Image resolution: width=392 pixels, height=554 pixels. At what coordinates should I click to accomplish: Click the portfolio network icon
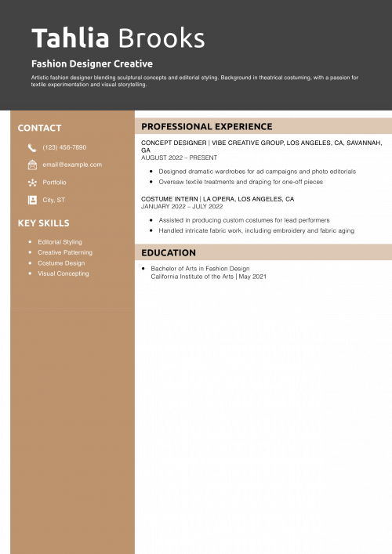(x=32, y=183)
